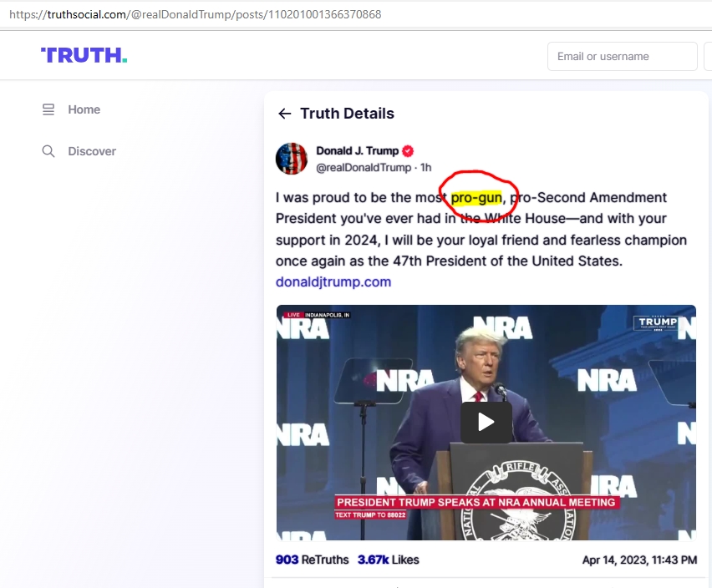Open the @realDonaldTrump handle
Image resolution: width=712 pixels, height=588 pixels.
point(364,167)
